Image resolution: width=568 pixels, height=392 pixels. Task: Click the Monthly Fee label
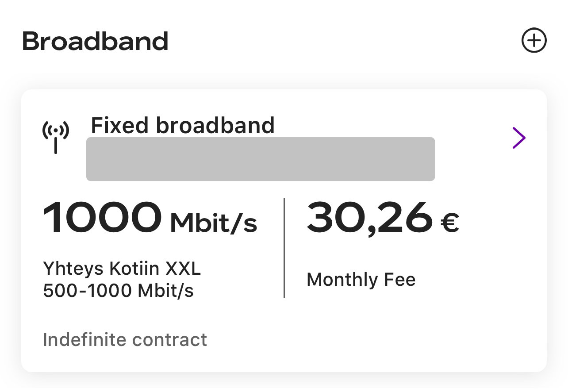(x=361, y=280)
